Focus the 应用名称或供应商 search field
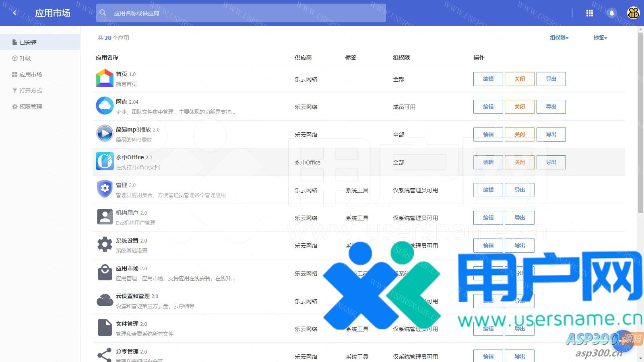The width and height of the screenshot is (644, 362). (241, 13)
